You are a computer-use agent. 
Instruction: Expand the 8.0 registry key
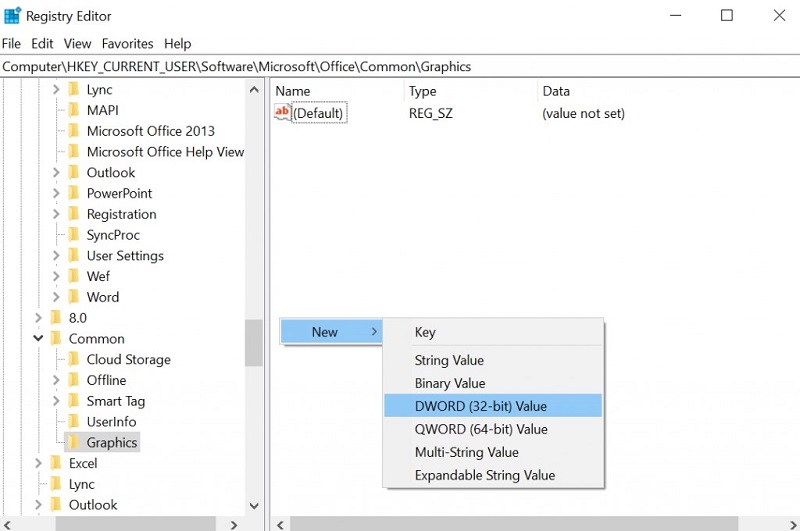[x=38, y=318]
